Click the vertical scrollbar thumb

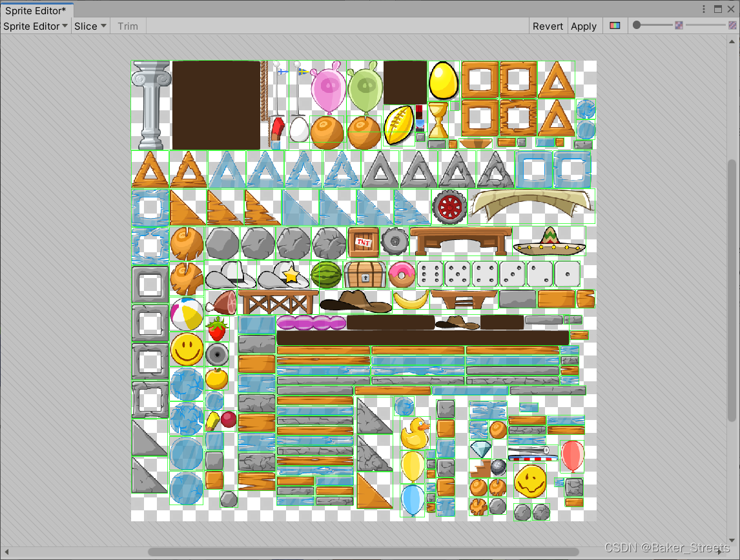732,290
